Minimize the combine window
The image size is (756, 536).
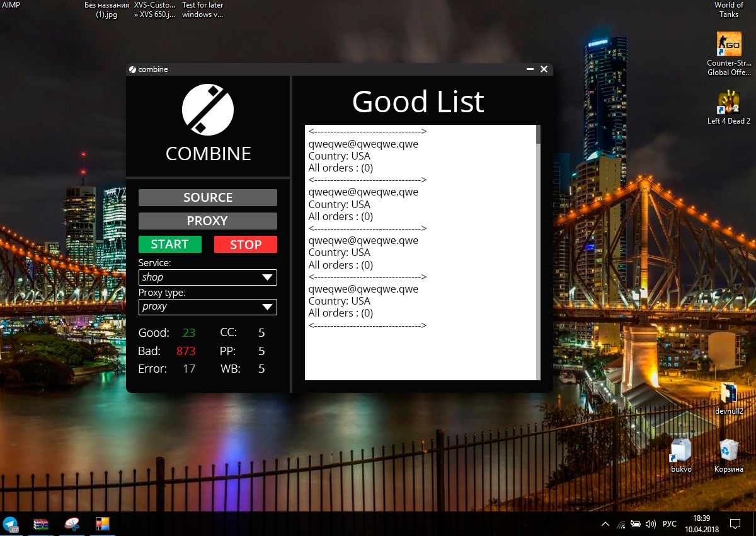pyautogui.click(x=530, y=69)
